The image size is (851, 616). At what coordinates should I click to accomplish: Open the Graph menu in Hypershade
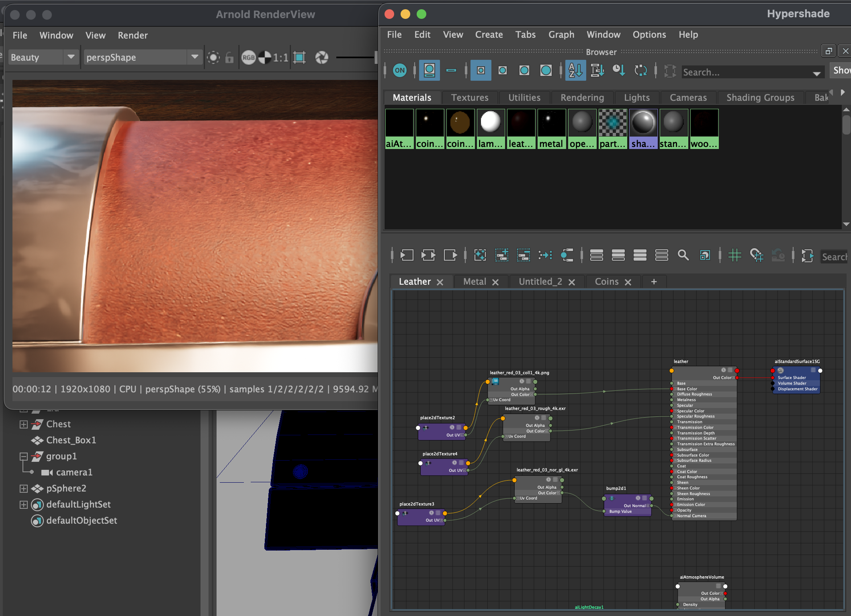561,35
